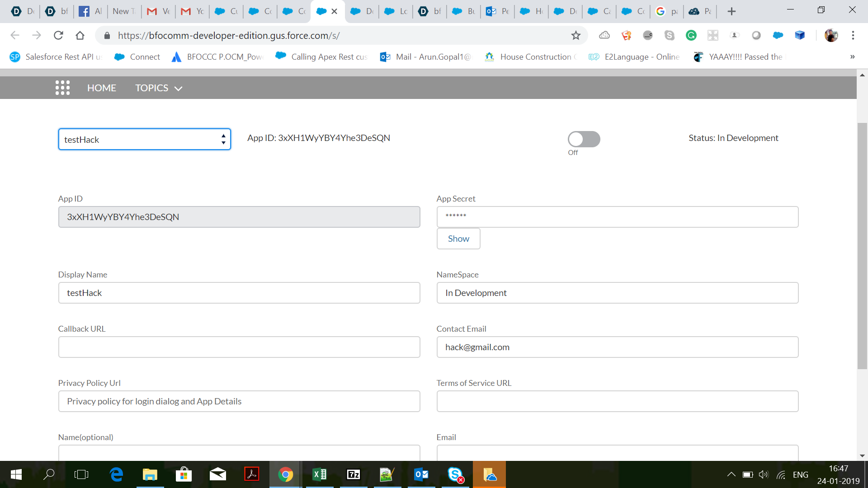The image size is (868, 488).
Task: Switch to the Facebook browser tab
Action: pos(90,11)
